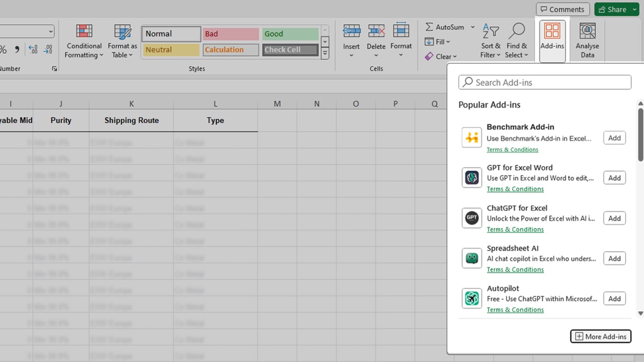This screenshot has height=362, width=644.
Task: Select column N header
Action: click(x=317, y=104)
